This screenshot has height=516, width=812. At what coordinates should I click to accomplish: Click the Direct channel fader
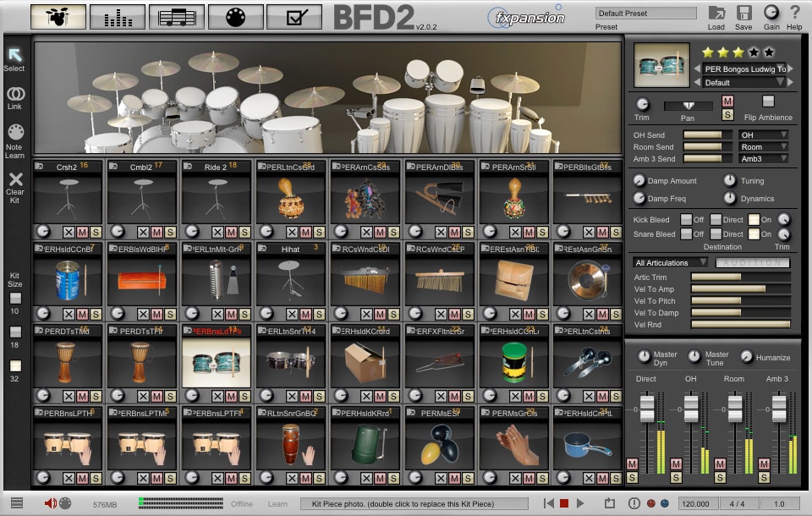[647, 409]
